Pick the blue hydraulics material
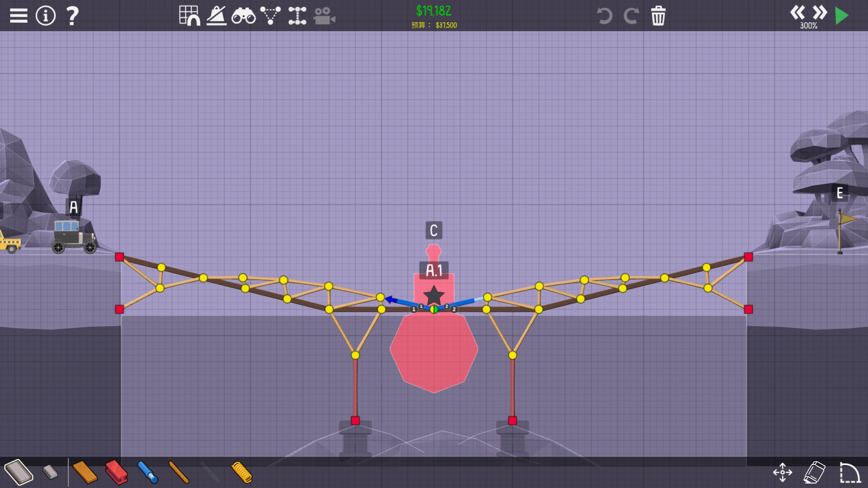Image resolution: width=868 pixels, height=488 pixels. click(x=147, y=472)
